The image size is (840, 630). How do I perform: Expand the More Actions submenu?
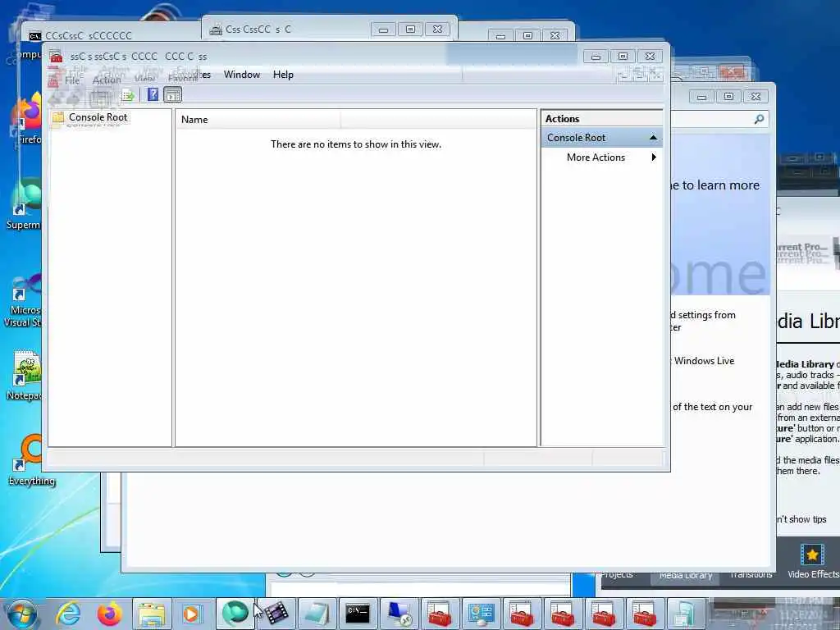point(654,157)
